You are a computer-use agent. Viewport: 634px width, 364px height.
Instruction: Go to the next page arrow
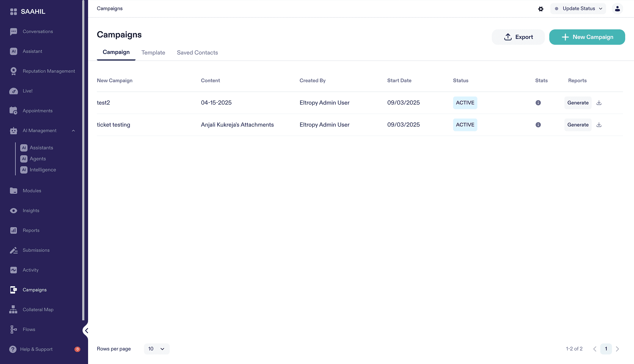click(617, 349)
